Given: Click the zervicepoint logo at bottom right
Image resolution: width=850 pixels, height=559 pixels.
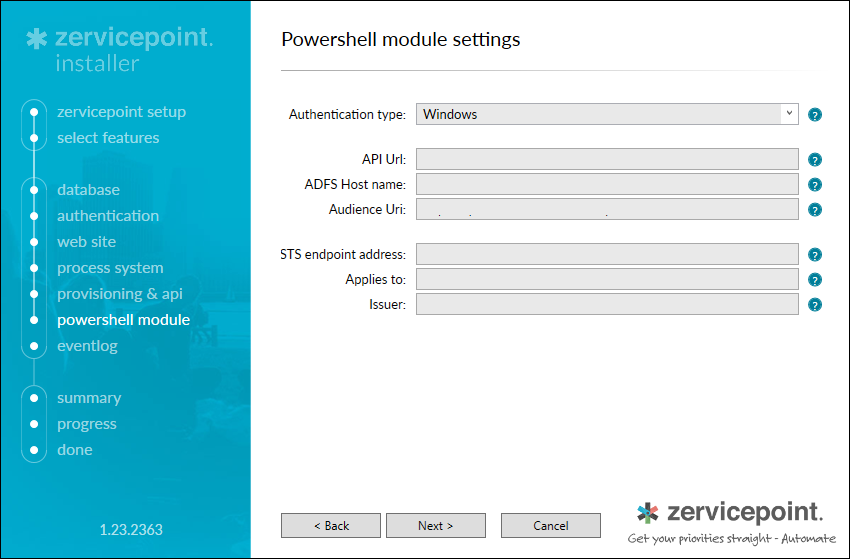Looking at the screenshot, I should 731,523.
